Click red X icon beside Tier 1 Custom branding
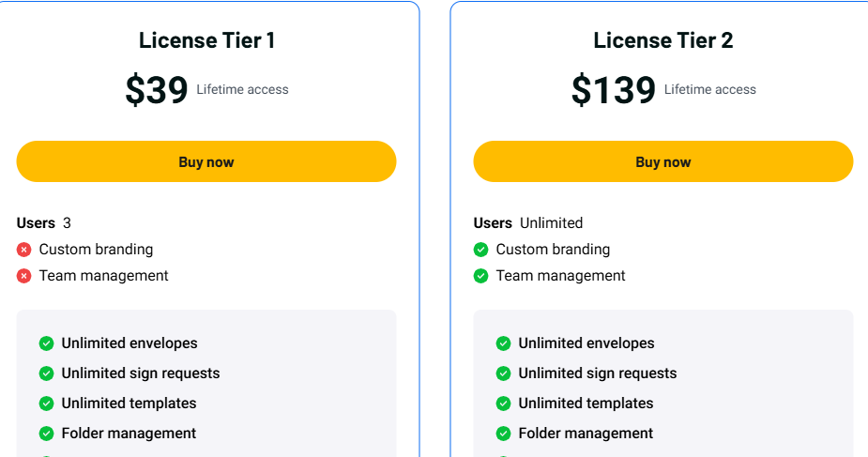 tap(24, 250)
